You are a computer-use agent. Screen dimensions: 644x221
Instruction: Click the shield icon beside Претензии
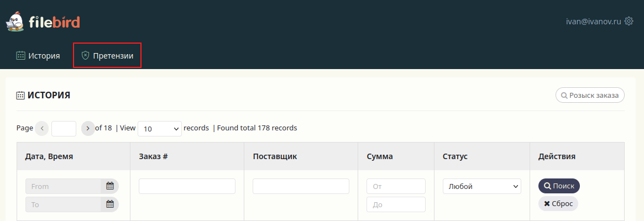click(85, 55)
